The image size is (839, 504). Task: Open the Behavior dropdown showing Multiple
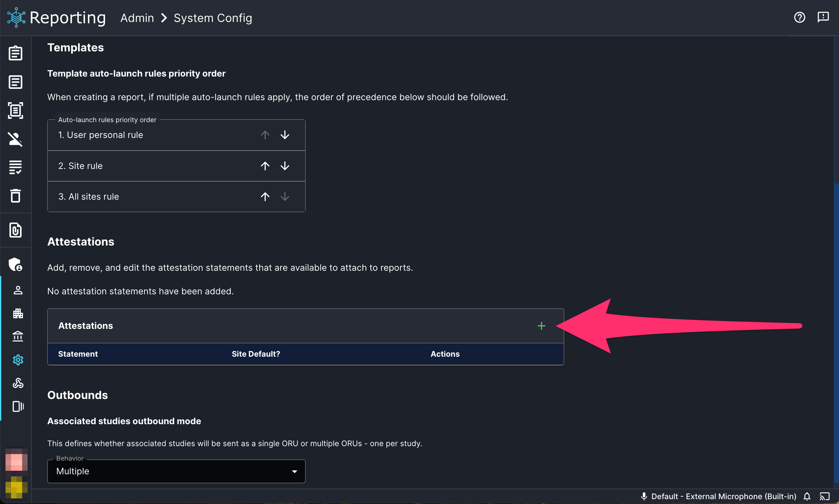click(176, 471)
